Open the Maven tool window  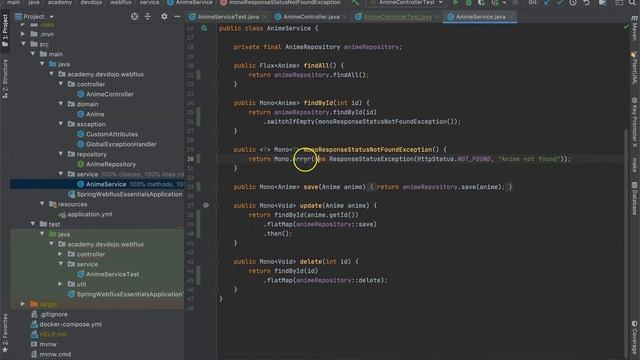click(634, 29)
